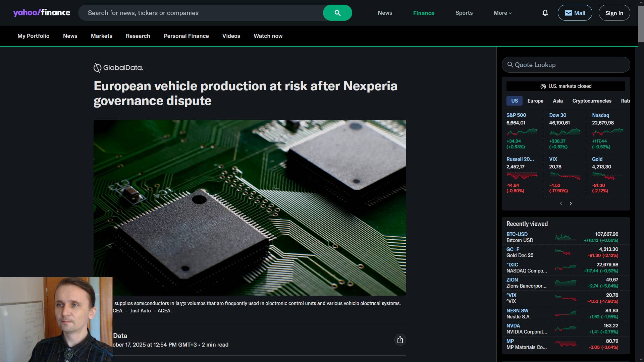Screen dimensions: 644x362
Task: Open BTC-USD in Recently viewed
Action: click(517, 234)
